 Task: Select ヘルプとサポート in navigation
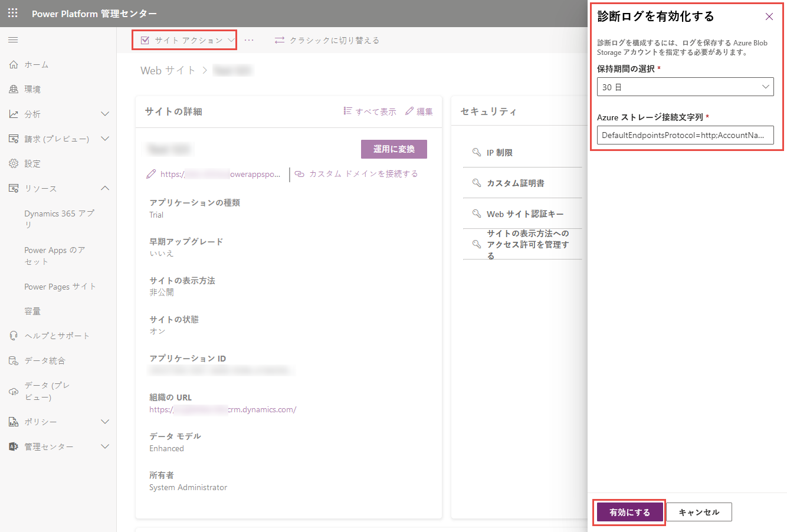(57, 336)
